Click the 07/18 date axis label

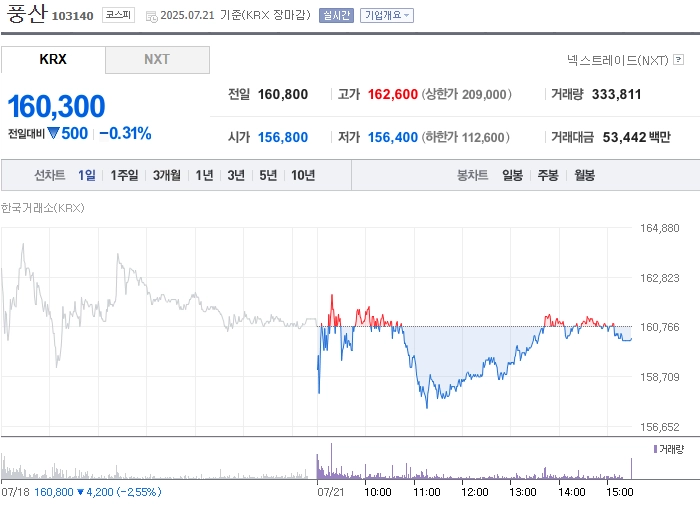(15, 492)
